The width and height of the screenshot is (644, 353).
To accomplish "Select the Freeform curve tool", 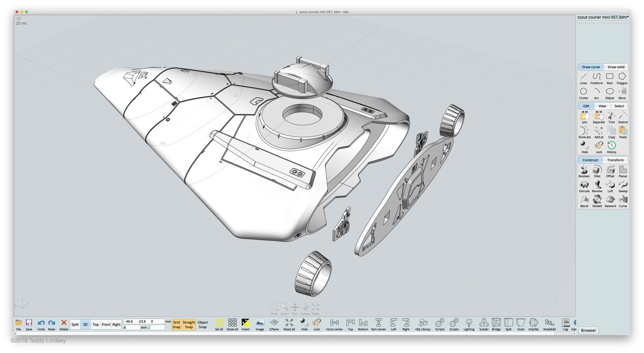I will click(x=597, y=78).
